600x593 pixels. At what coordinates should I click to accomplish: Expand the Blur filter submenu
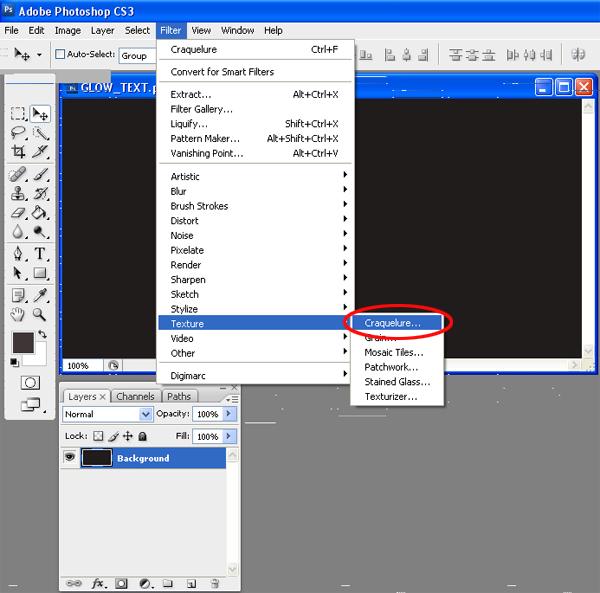[x=255, y=191]
